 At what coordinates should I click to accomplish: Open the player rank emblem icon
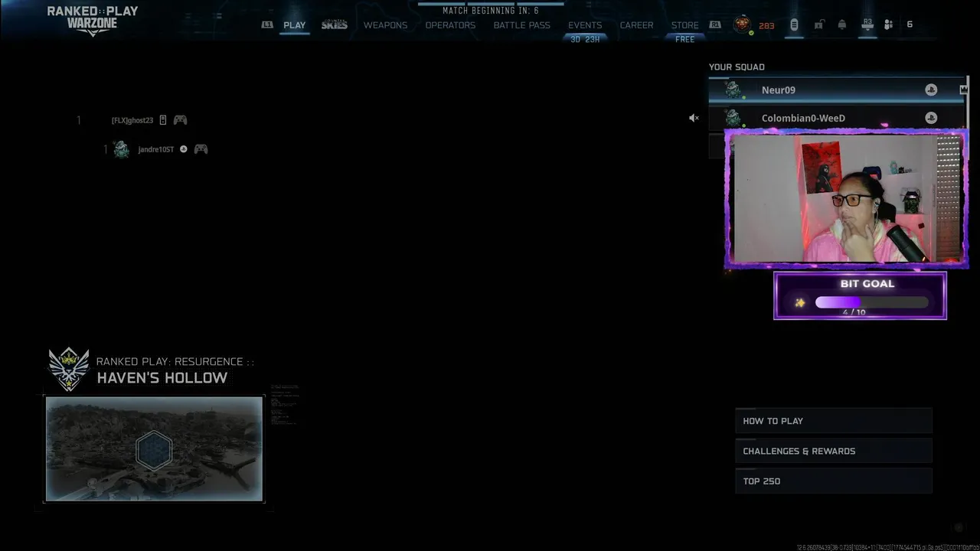pyautogui.click(x=742, y=24)
